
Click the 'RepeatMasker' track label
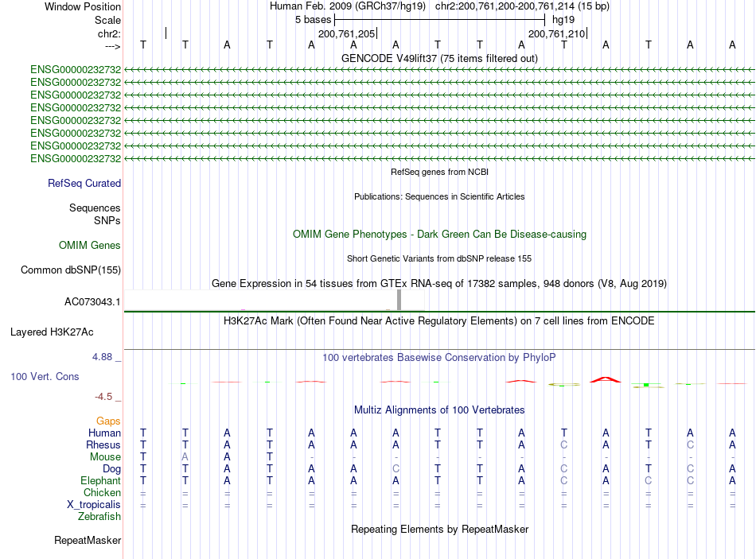coord(88,540)
